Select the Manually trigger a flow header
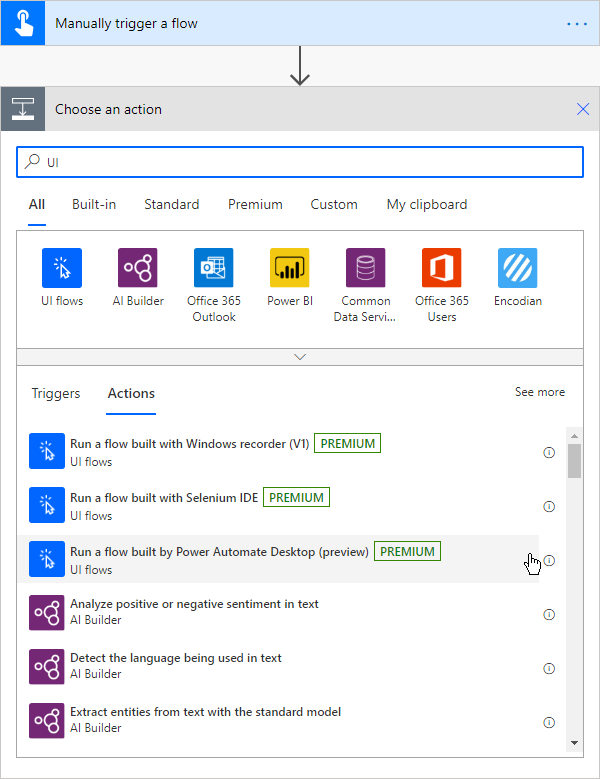The image size is (600, 779). [300, 23]
